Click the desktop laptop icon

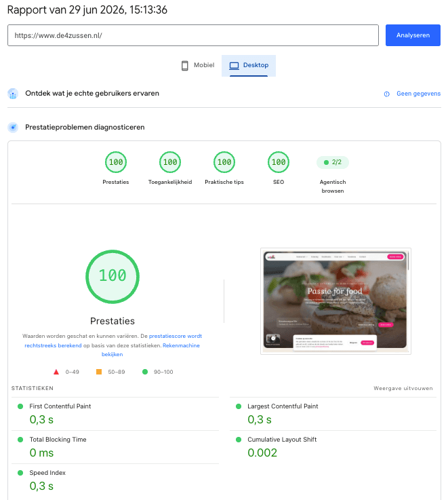[234, 66]
